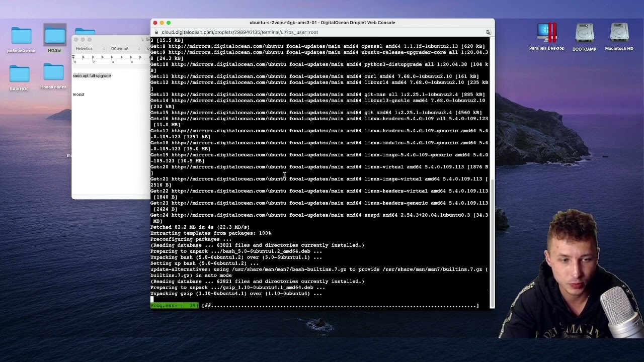Close the Droplet Web Console window
644x362 pixels.
(155, 23)
